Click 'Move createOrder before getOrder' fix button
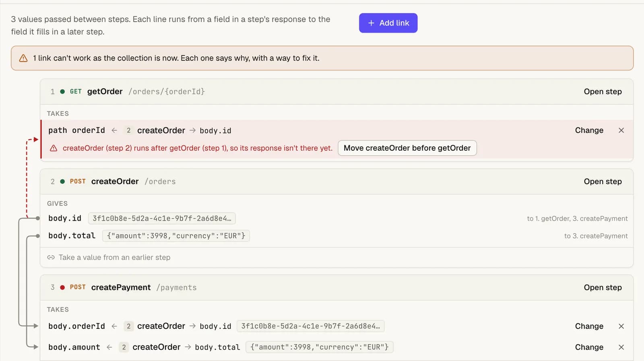Image resolution: width=644 pixels, height=361 pixels. (407, 148)
